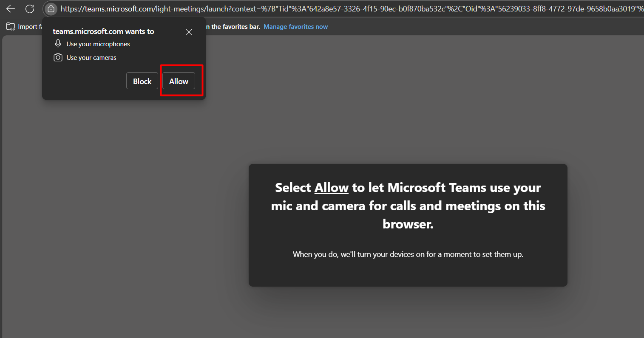Screen dimensions: 644x338
Task: Click the camera icon in permission prompt
Action: coord(58,57)
